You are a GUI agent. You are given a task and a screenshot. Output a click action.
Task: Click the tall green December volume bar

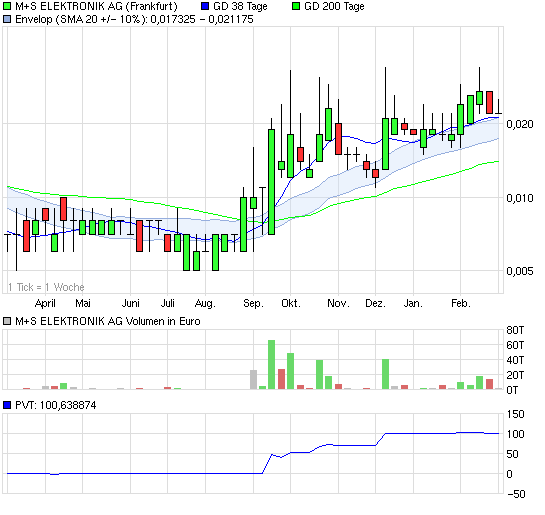tap(385, 374)
